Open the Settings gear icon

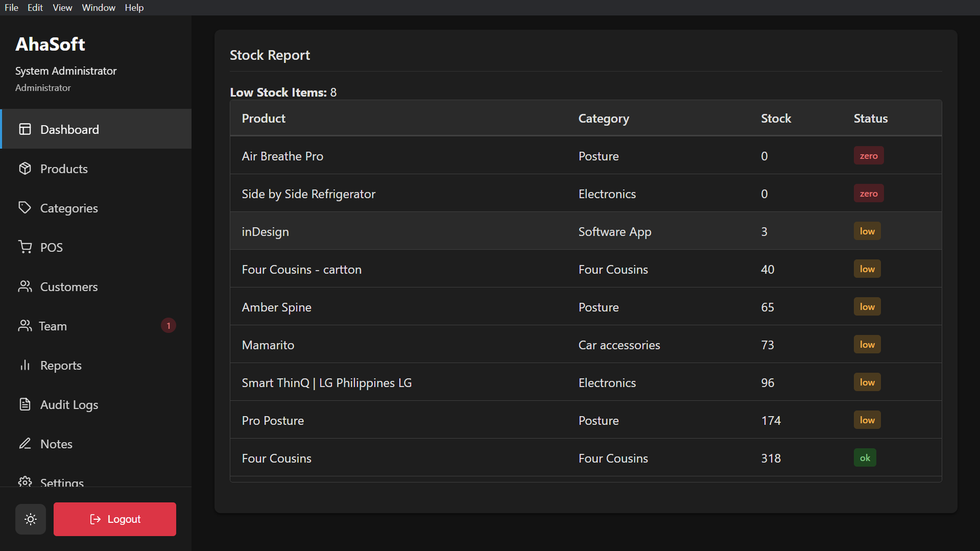(x=24, y=482)
